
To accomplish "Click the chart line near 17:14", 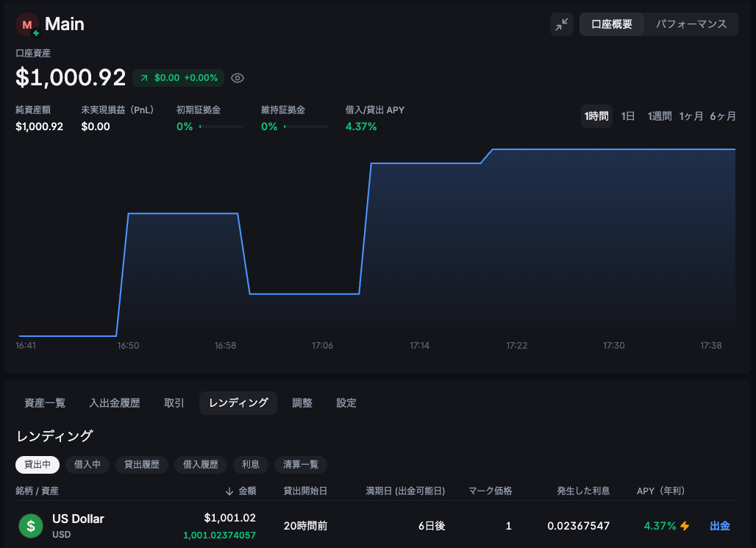I will [x=420, y=163].
